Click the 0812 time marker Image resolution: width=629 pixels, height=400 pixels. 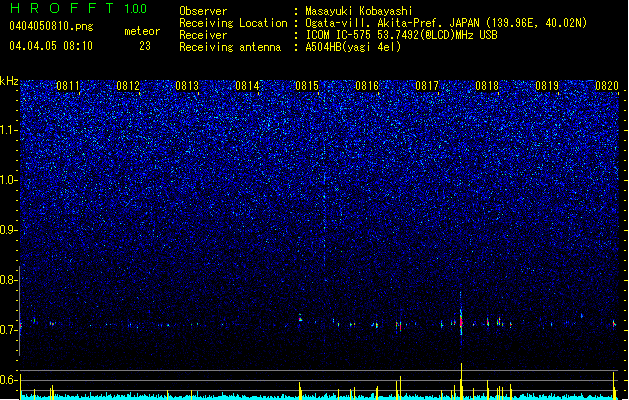point(128,86)
